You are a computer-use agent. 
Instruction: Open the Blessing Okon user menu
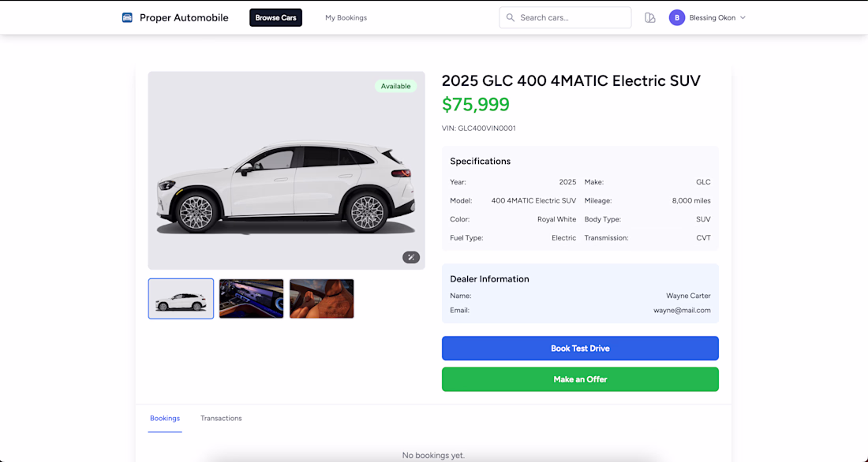708,17
